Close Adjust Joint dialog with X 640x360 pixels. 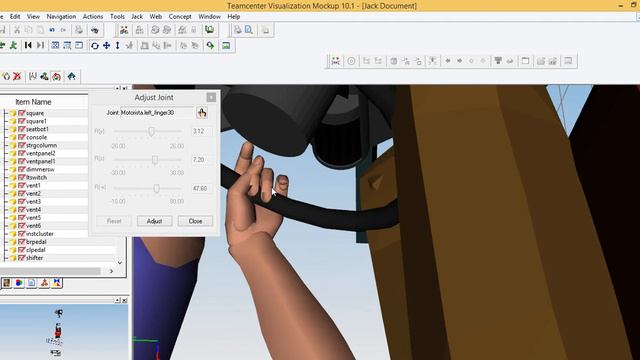[x=211, y=97]
